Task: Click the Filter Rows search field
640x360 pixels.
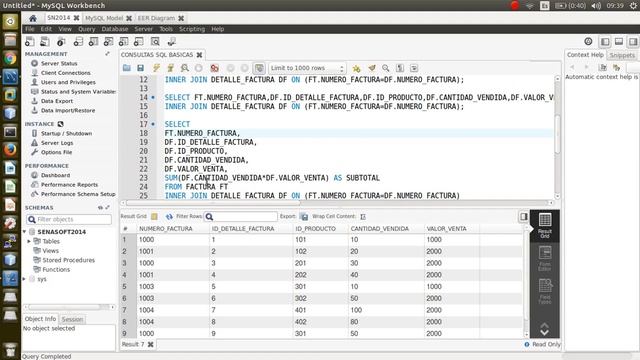Action: (x=241, y=216)
